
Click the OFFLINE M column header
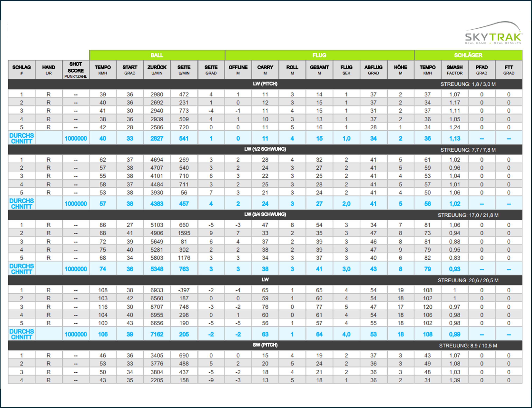[x=238, y=70]
